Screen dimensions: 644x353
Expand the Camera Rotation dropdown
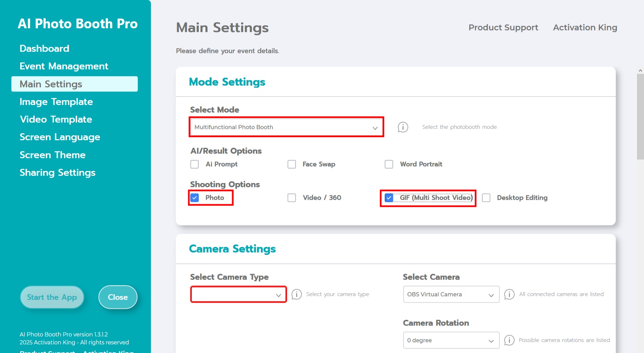pyautogui.click(x=451, y=340)
